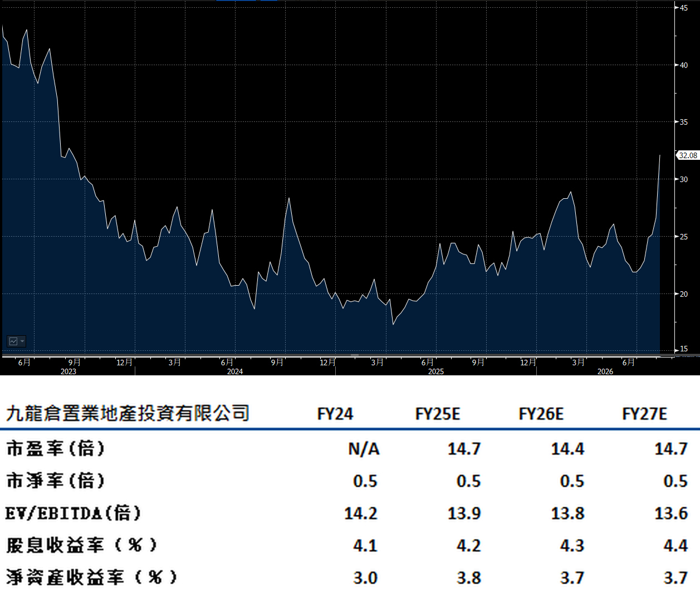Viewport: 700px width, 612px height.
Task: Click the N/A cell under FY24
Action: [364, 448]
